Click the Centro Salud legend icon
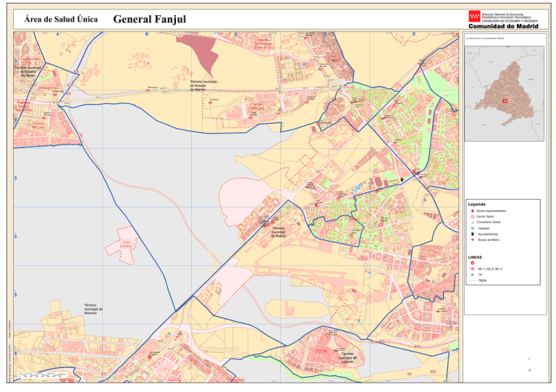Viewport: 556px width, 392px height. click(x=473, y=216)
